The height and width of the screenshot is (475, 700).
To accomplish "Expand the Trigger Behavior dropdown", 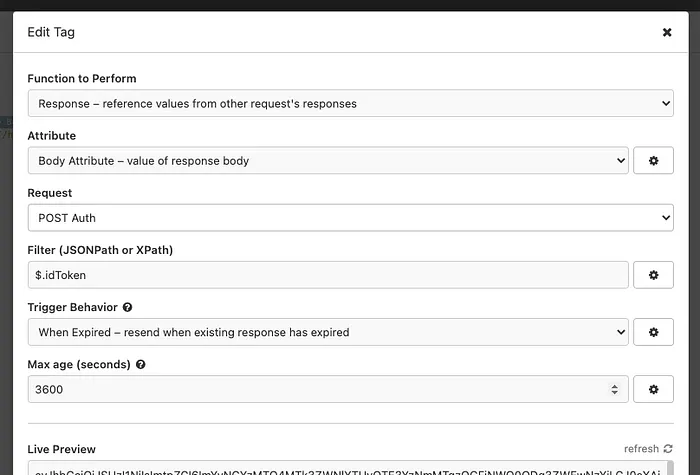I will 328,332.
